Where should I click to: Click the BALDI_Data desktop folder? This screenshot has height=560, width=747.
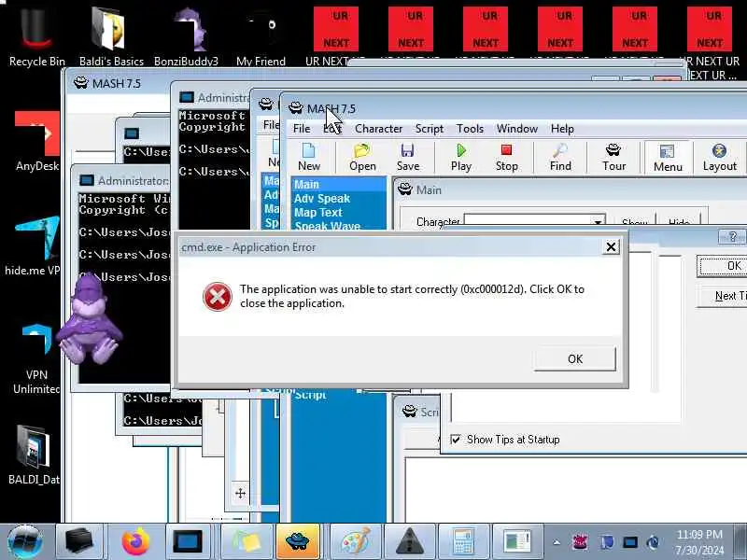coord(34,455)
